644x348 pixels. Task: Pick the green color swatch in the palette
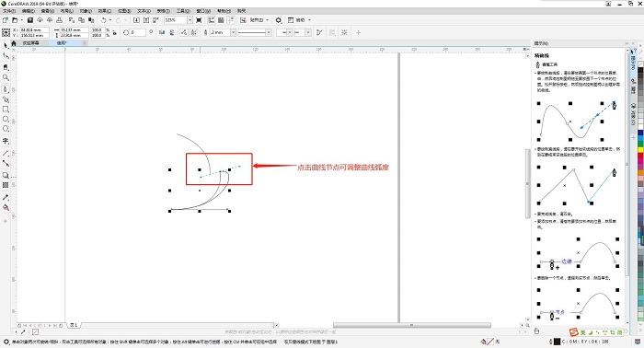tap(640, 145)
